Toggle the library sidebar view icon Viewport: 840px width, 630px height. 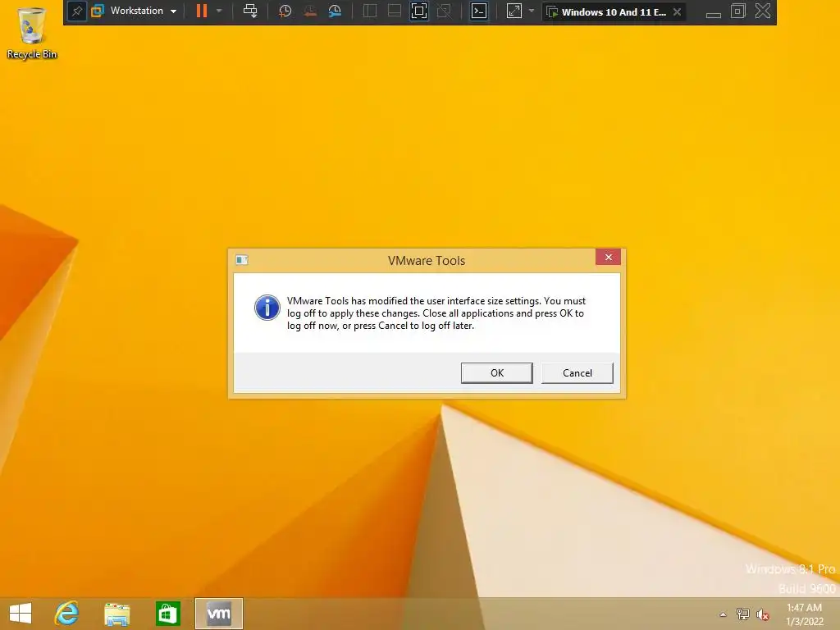[x=370, y=11]
